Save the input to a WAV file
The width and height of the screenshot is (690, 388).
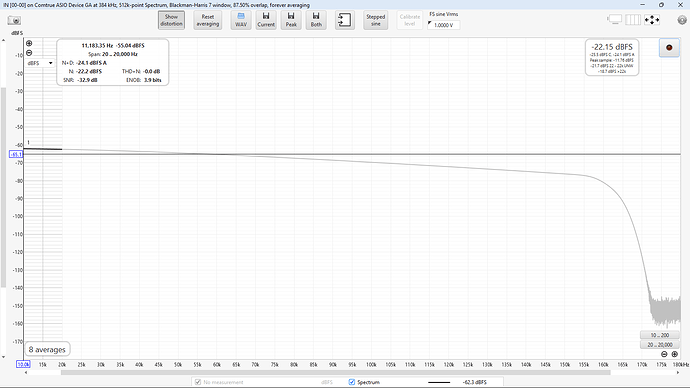point(241,20)
